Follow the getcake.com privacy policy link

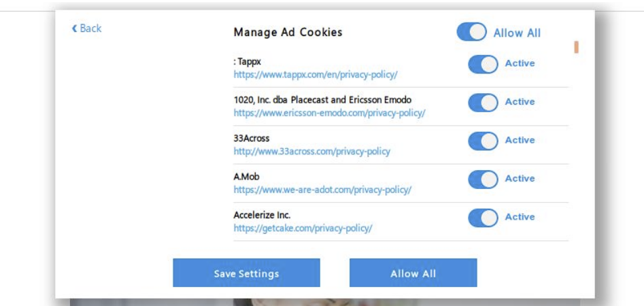pos(303,228)
